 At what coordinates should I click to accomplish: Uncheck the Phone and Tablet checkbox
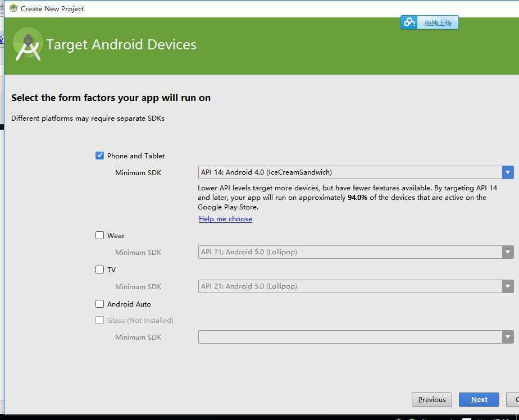[x=99, y=156]
